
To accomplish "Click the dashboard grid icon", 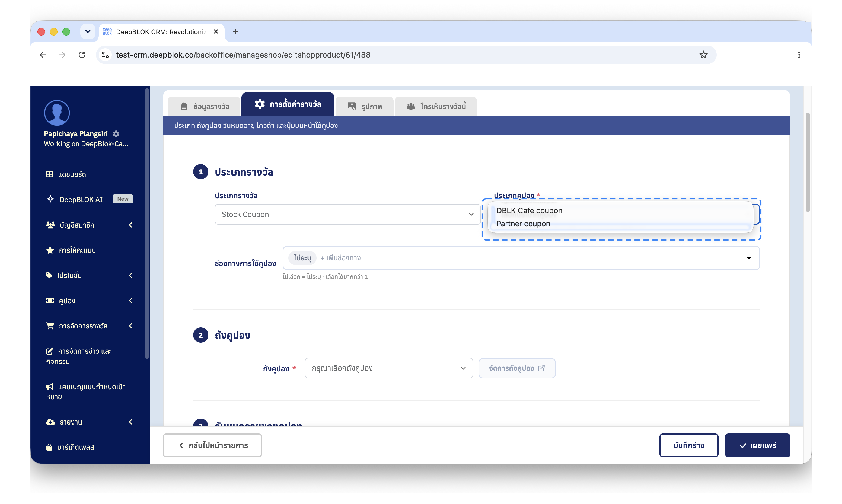I will tap(50, 174).
